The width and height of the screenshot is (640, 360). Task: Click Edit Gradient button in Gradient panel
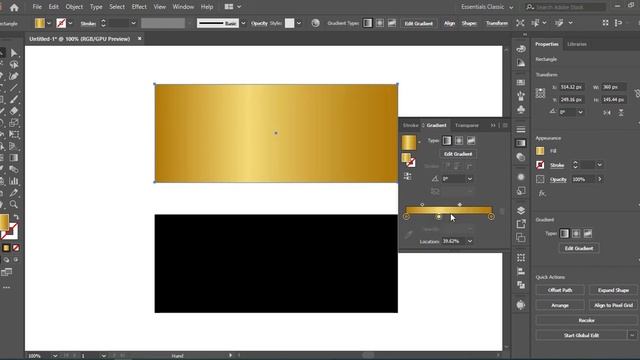coord(458,154)
